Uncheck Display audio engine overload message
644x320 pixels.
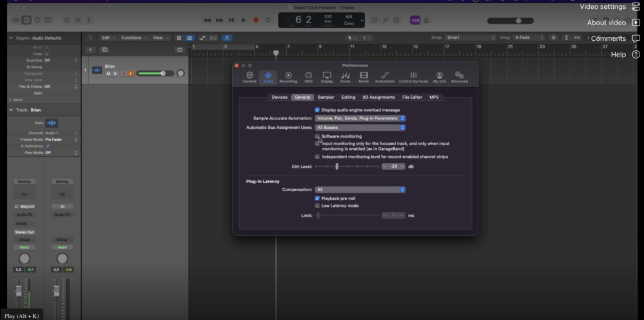tap(317, 110)
